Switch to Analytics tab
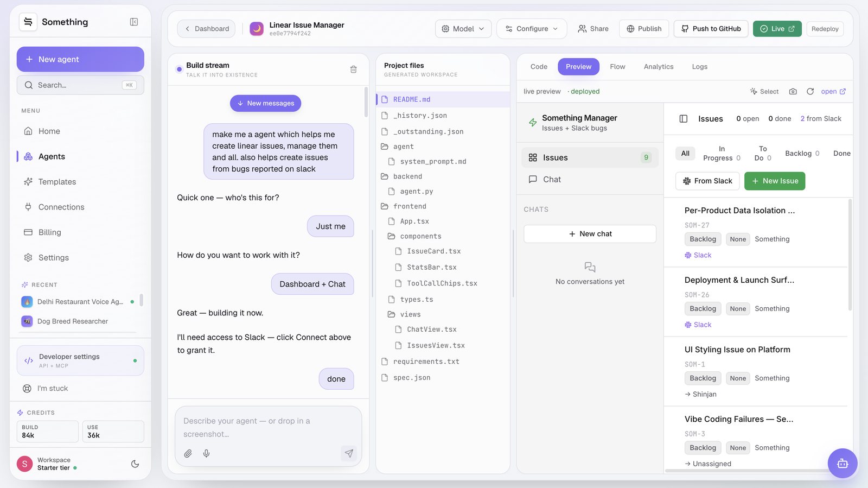 tap(659, 67)
